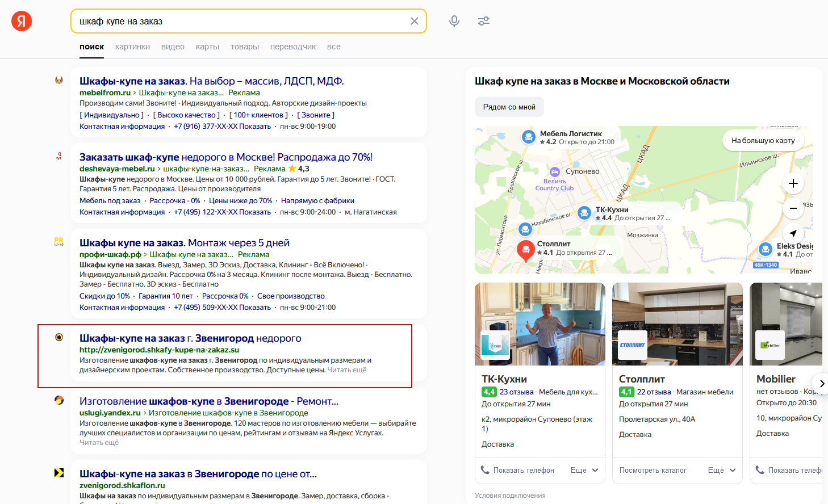Image resolution: width=828 pixels, height=504 pixels.
Task: Expand Ещё dropdown on Столплит card
Action: pyautogui.click(x=722, y=470)
